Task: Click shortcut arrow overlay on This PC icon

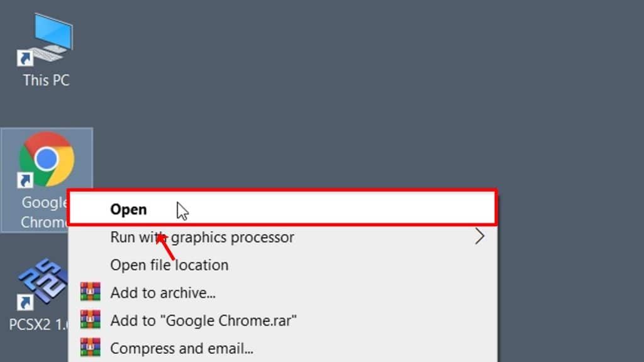Action: pyautogui.click(x=25, y=58)
